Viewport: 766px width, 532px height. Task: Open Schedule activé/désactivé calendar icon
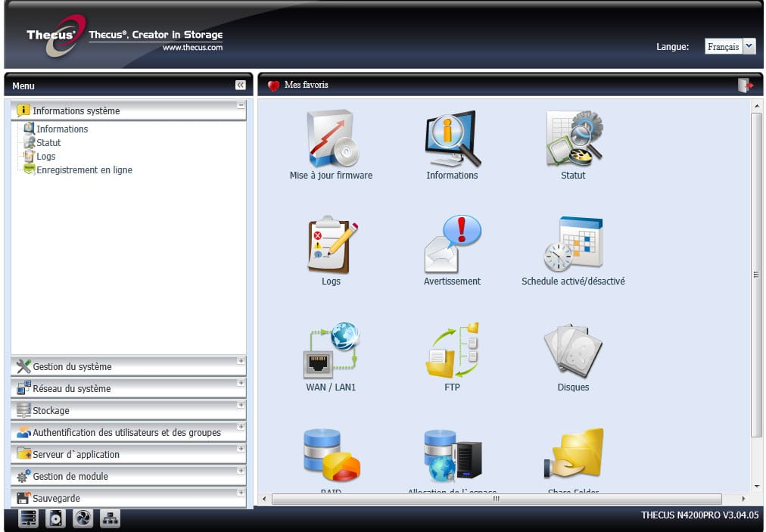(574, 244)
